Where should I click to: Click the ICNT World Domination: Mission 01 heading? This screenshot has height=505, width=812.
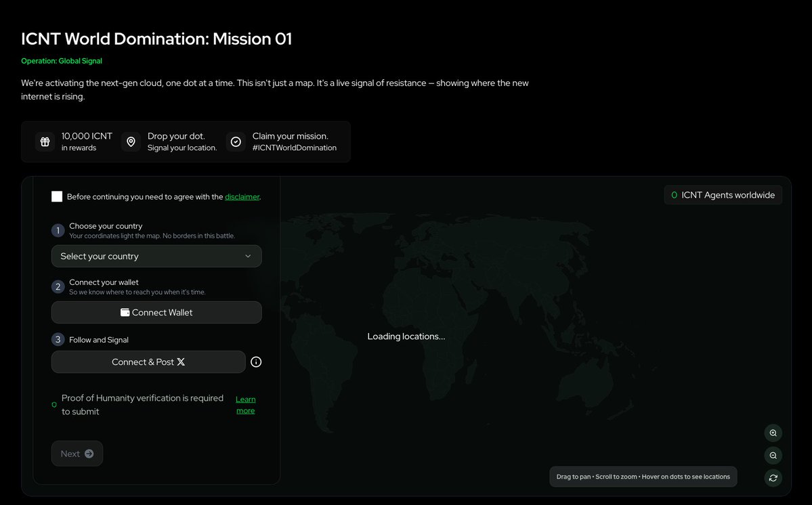(156, 39)
